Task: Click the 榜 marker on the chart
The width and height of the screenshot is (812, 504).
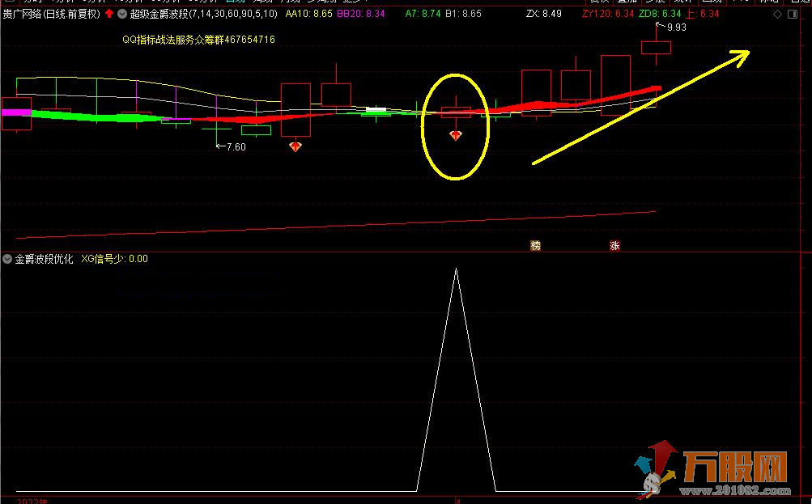Action: pyautogui.click(x=535, y=245)
